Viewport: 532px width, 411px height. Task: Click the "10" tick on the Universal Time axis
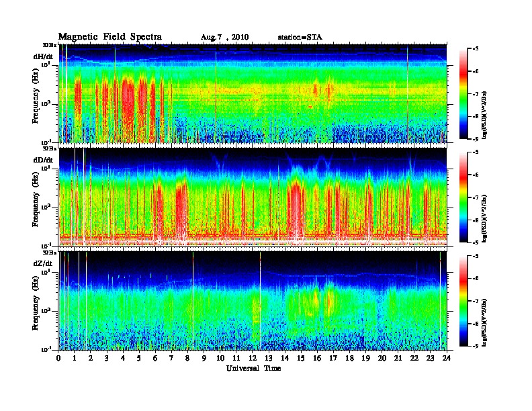[220, 359]
